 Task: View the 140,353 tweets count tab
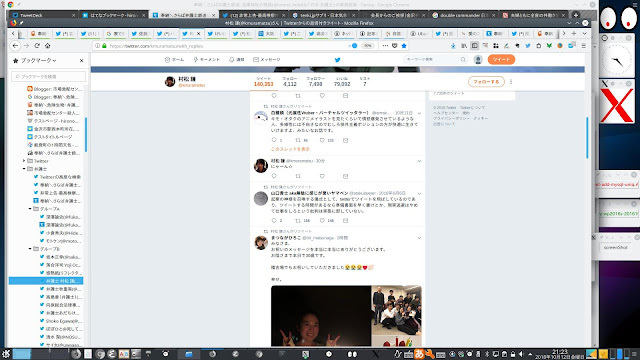tap(263, 81)
